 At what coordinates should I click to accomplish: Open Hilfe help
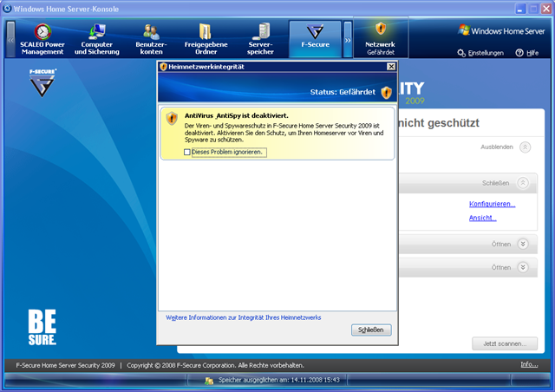tap(527, 53)
